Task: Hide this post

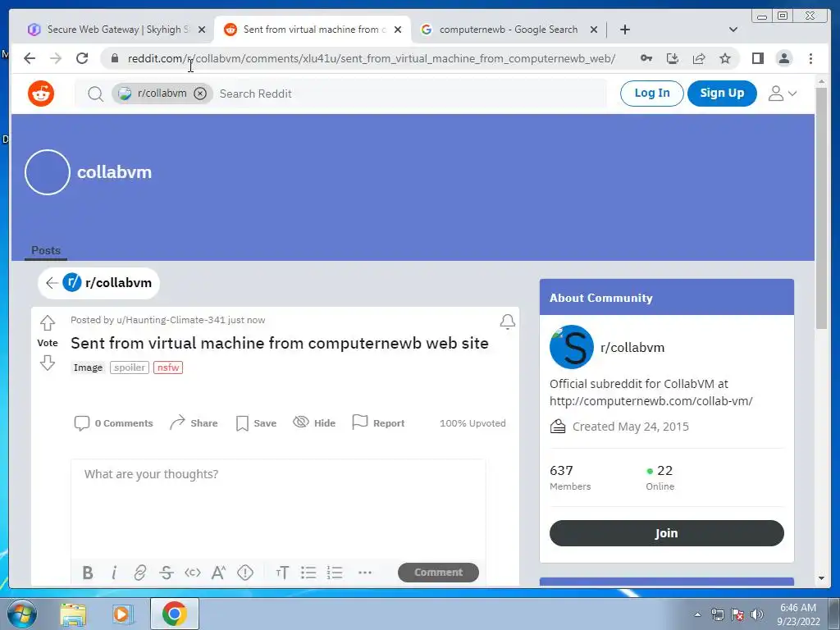Action: (x=314, y=423)
